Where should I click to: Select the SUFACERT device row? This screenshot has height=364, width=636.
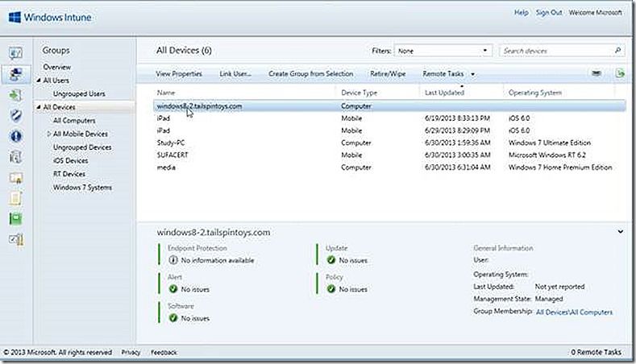[389, 155]
